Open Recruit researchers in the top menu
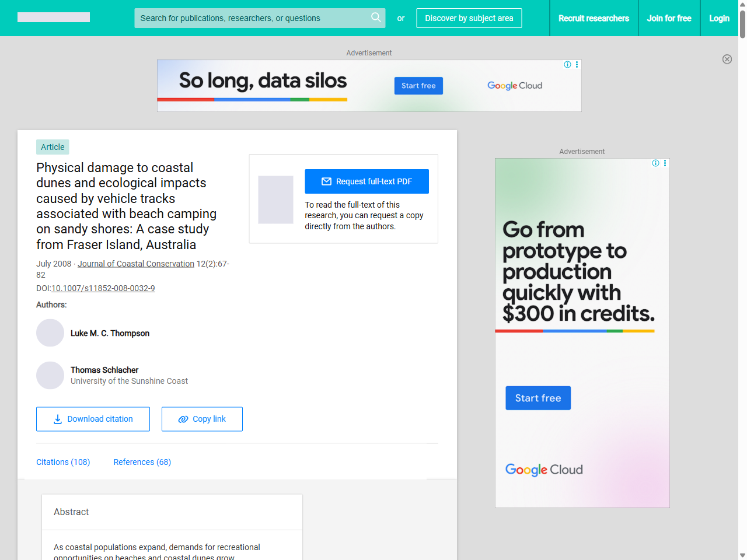747x560 pixels. 594,18
